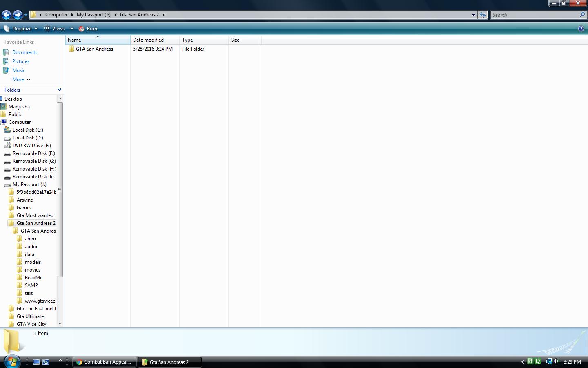Select Manjusha in the folder tree

[x=19, y=107]
